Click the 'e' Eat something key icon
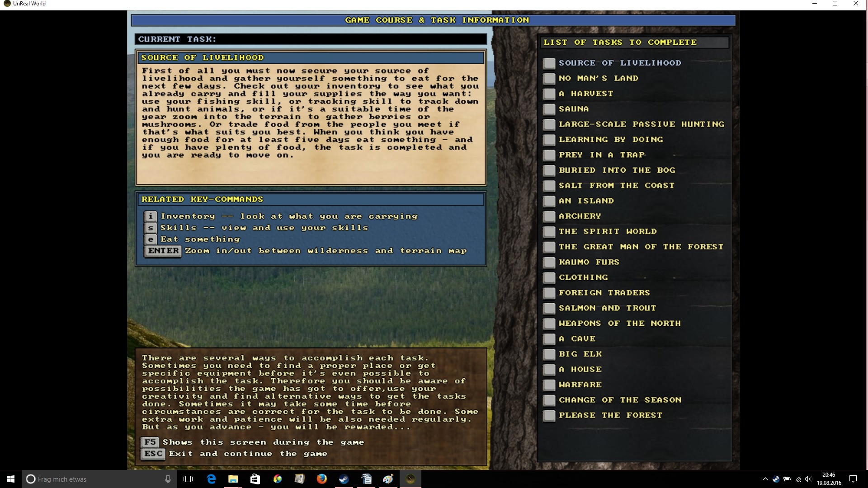 click(151, 239)
